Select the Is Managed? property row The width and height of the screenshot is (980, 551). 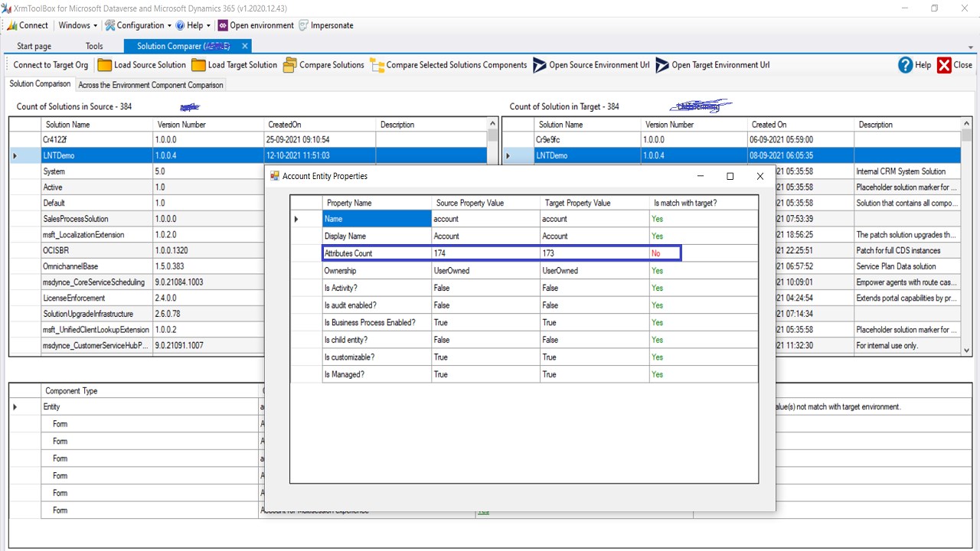pos(524,374)
